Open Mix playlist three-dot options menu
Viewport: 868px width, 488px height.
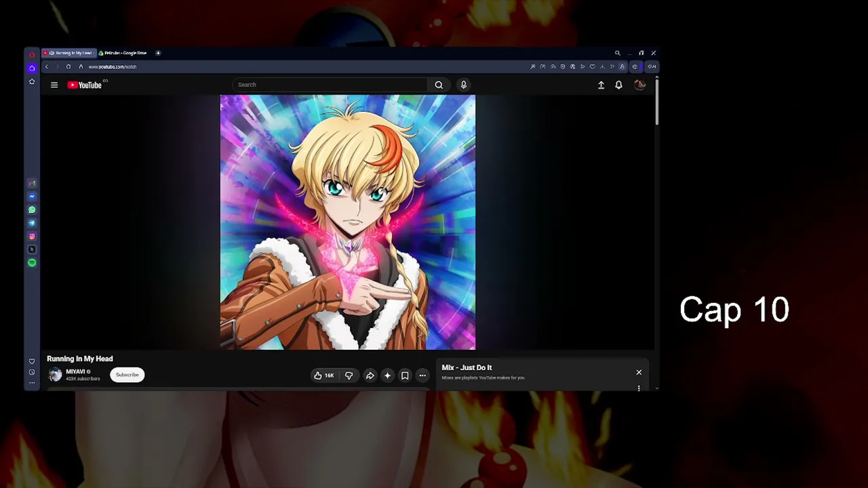639,388
